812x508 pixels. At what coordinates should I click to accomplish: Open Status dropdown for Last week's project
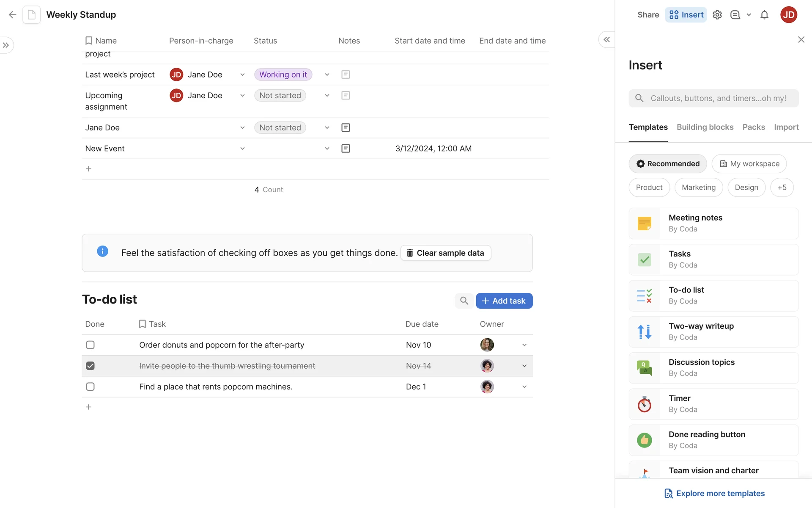(327, 75)
